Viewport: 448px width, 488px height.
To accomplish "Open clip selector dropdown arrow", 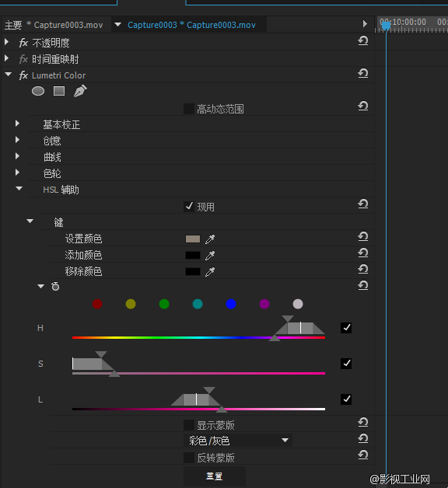I will [117, 24].
